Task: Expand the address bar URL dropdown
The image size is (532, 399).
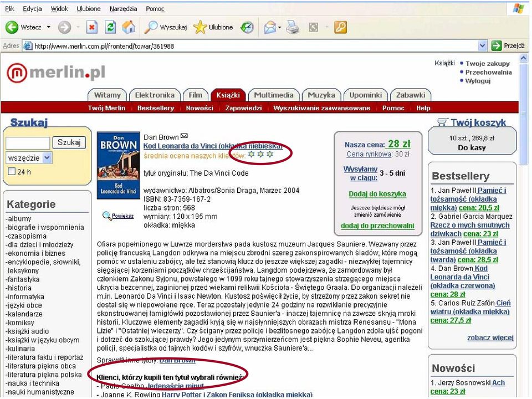Action: (482, 45)
